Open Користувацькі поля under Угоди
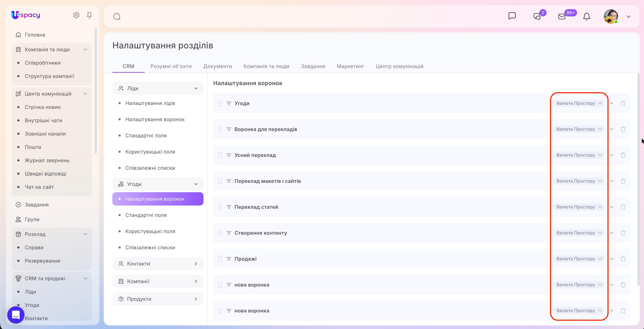Image resolution: width=644 pixels, height=329 pixels. tap(150, 231)
